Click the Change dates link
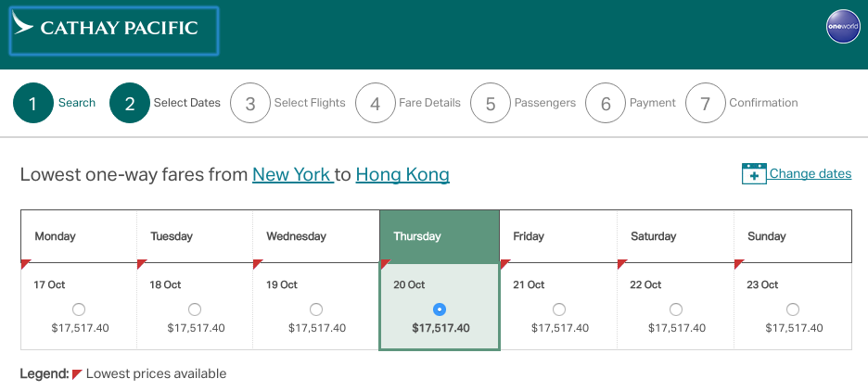868x391 pixels. tap(811, 173)
